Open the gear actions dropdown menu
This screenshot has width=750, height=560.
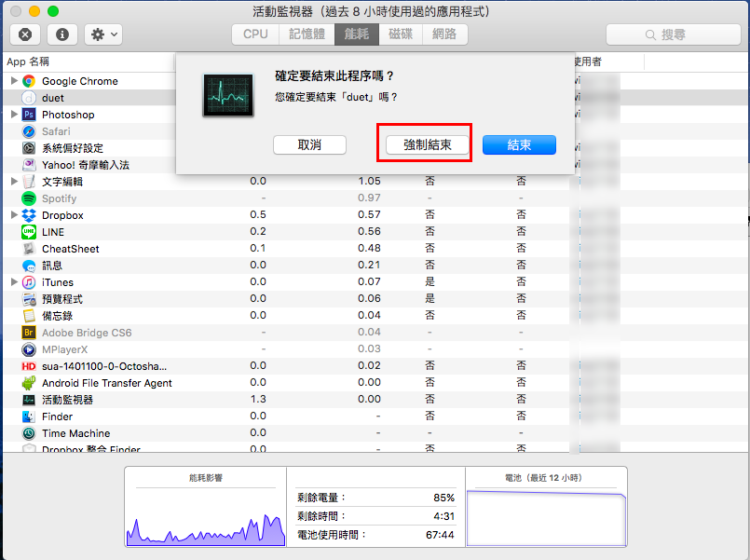point(103,34)
